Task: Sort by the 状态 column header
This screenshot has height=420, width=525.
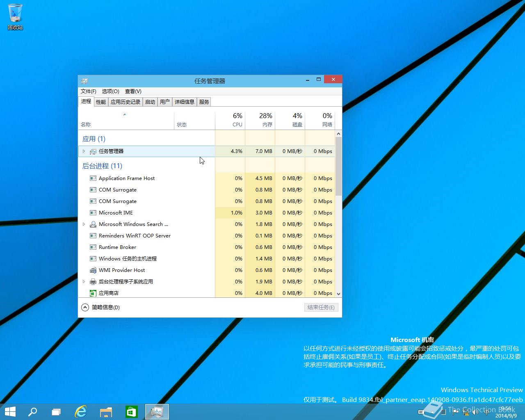Action: pos(194,120)
